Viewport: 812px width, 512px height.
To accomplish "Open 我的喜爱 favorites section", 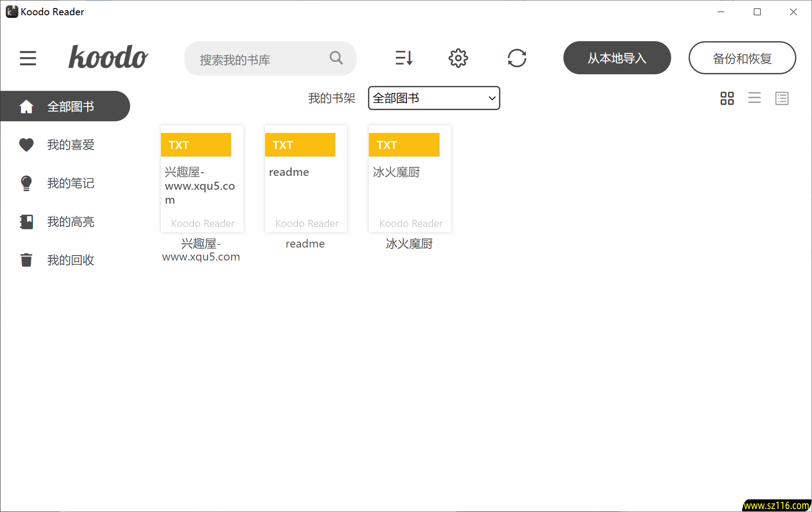I will [70, 145].
